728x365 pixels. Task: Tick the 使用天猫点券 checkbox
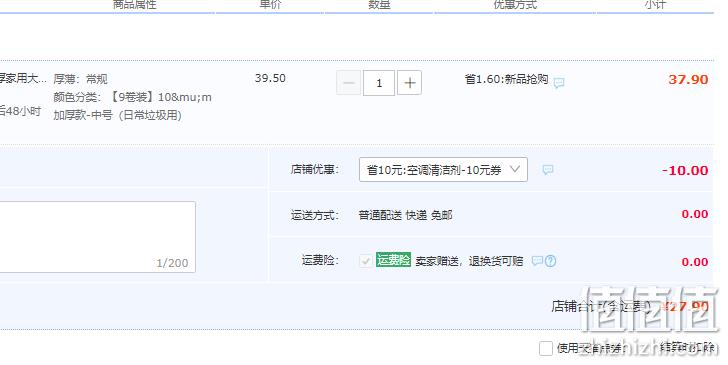pos(546,348)
